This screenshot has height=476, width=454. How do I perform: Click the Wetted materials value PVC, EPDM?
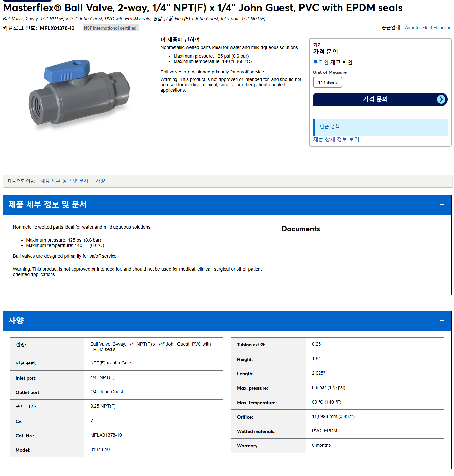point(324,431)
